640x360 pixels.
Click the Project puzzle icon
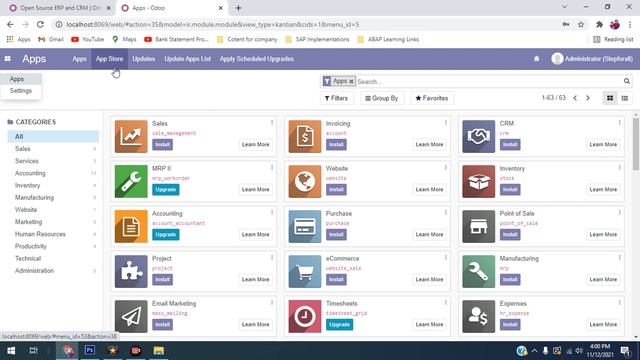131,271
